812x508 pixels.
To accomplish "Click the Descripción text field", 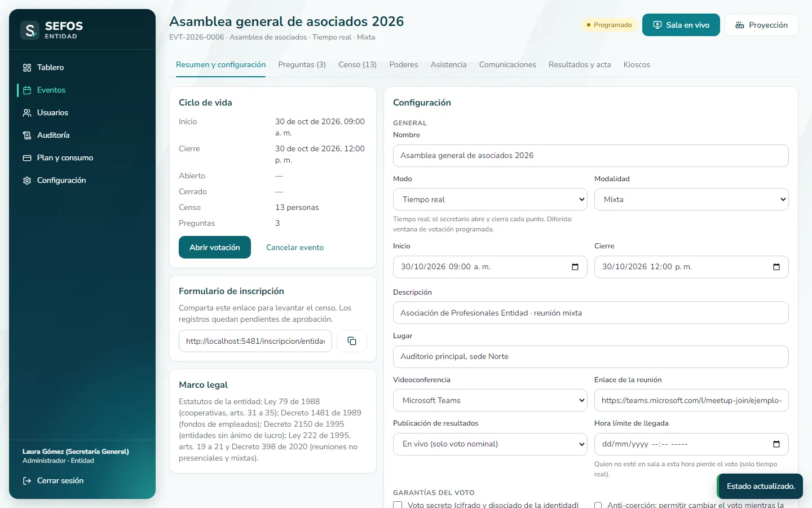I will [x=590, y=313].
